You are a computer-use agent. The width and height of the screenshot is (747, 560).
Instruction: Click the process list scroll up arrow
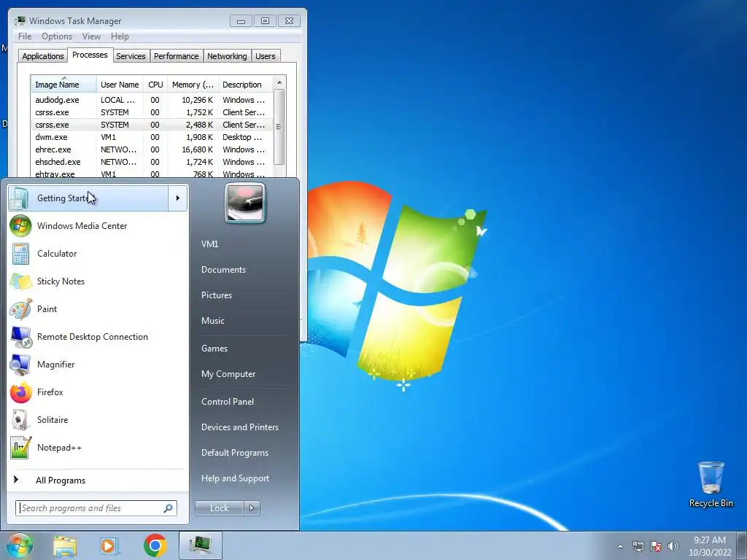click(x=279, y=82)
